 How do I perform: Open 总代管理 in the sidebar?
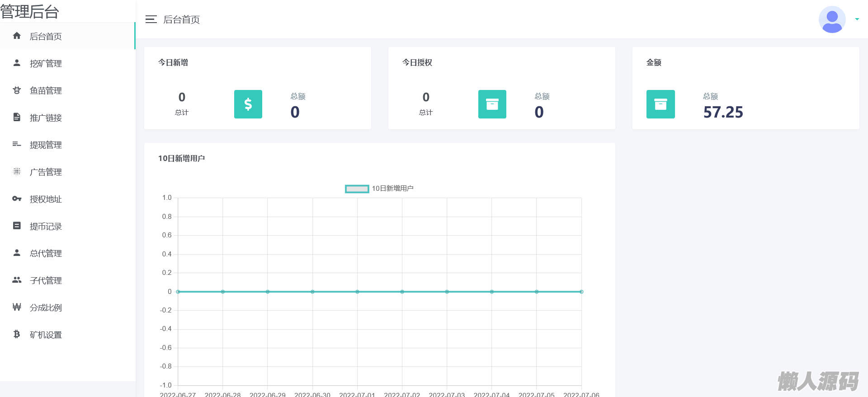[46, 253]
